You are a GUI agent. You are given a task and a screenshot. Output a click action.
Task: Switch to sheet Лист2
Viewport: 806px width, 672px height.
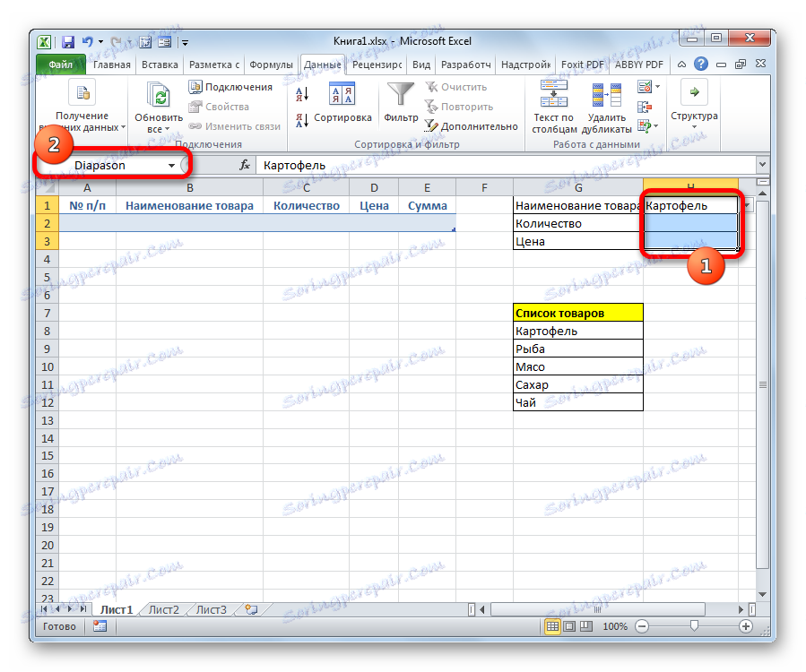[x=163, y=610]
